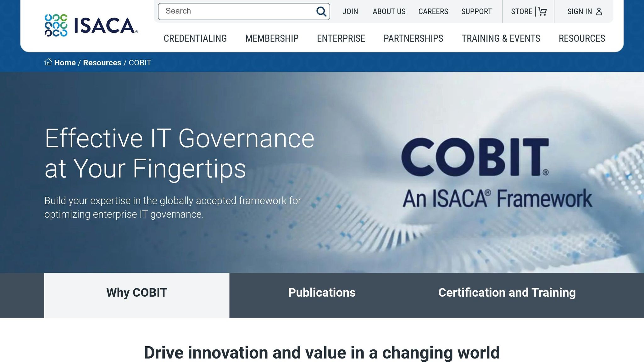
Task: Open the shopping cart icon
Action: [543, 11]
